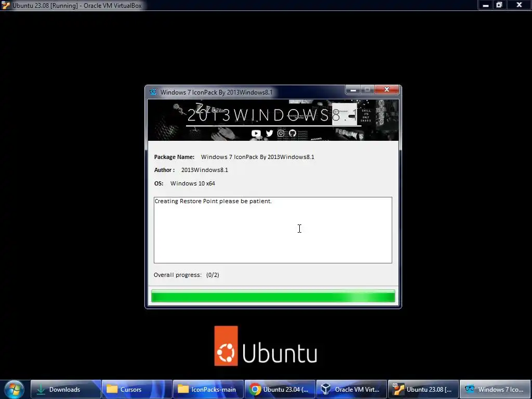Click the VirtualBox window title bar icon
Viewport: 532px width, 399px height.
tap(6, 5)
